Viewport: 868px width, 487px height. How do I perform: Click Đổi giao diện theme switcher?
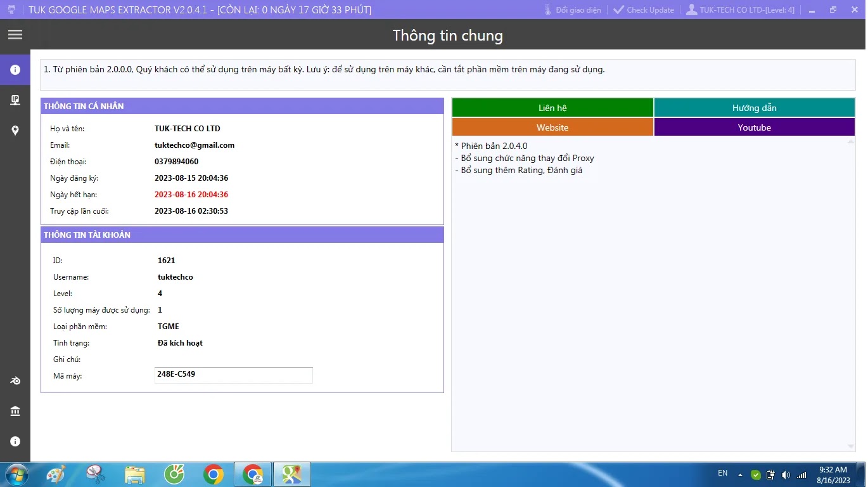click(x=572, y=10)
